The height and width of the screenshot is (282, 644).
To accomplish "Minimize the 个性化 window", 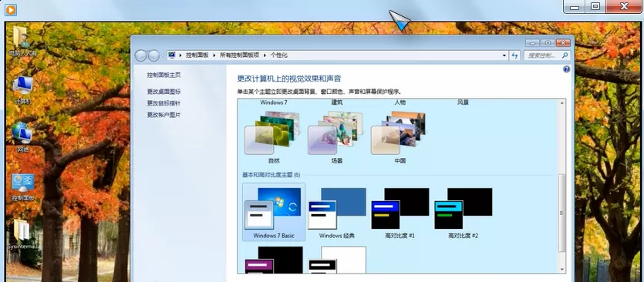I will point(533,42).
